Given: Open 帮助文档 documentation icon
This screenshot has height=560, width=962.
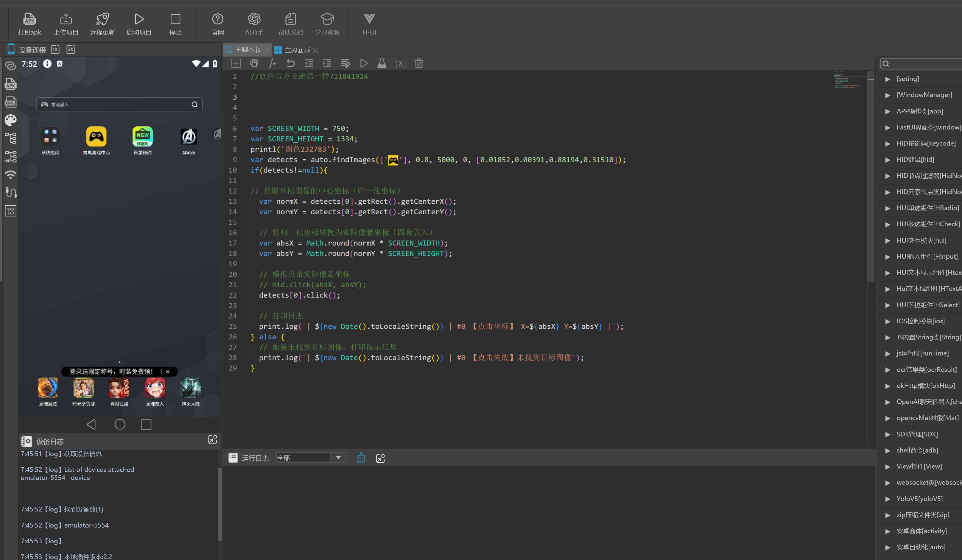Looking at the screenshot, I should pyautogui.click(x=290, y=19).
